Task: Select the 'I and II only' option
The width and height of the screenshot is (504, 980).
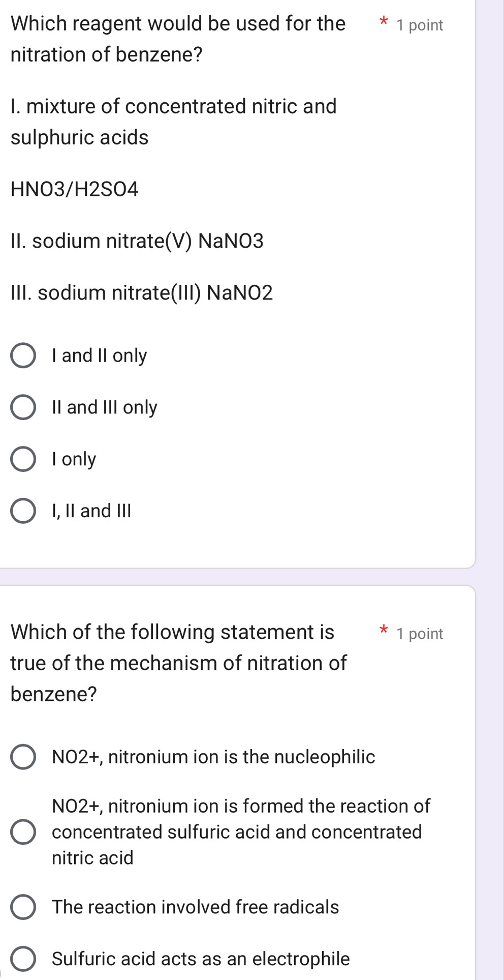Action: point(23,355)
